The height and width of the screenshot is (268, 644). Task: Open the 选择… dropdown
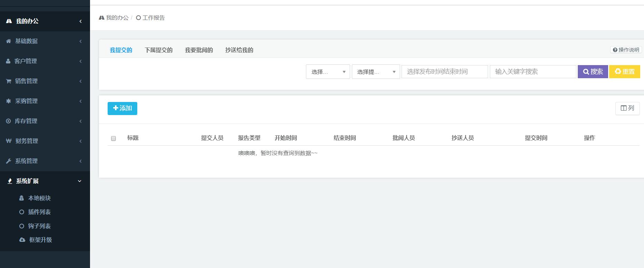(x=328, y=72)
